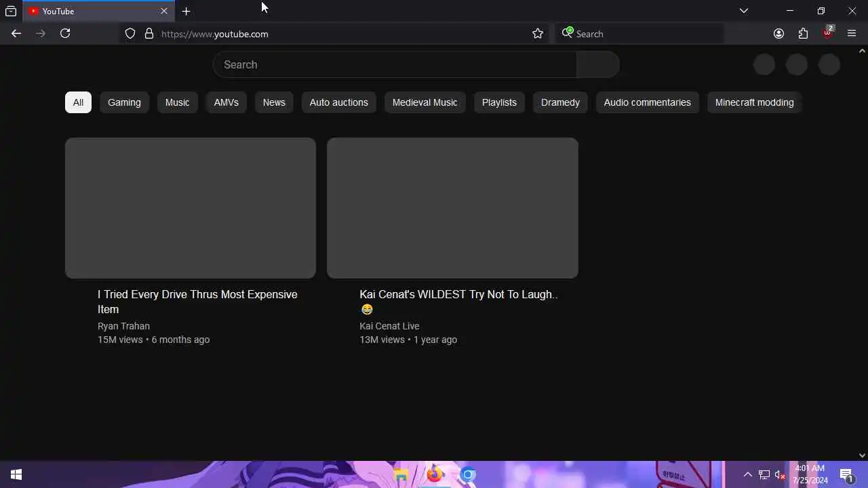Open the muted volume tray icon

click(x=780, y=474)
